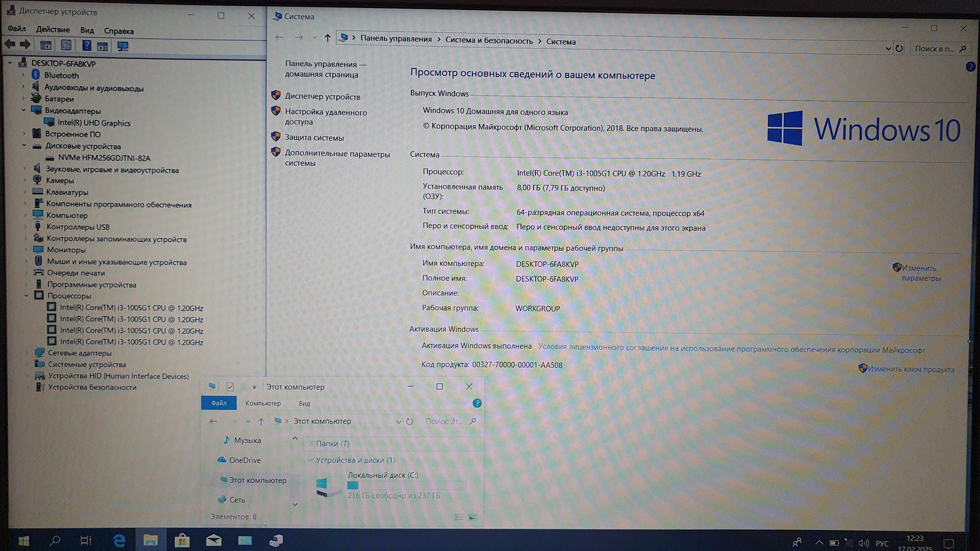The image size is (980, 551).
Task: Click the refresh icon in the Система address bar
Action: [x=899, y=48]
